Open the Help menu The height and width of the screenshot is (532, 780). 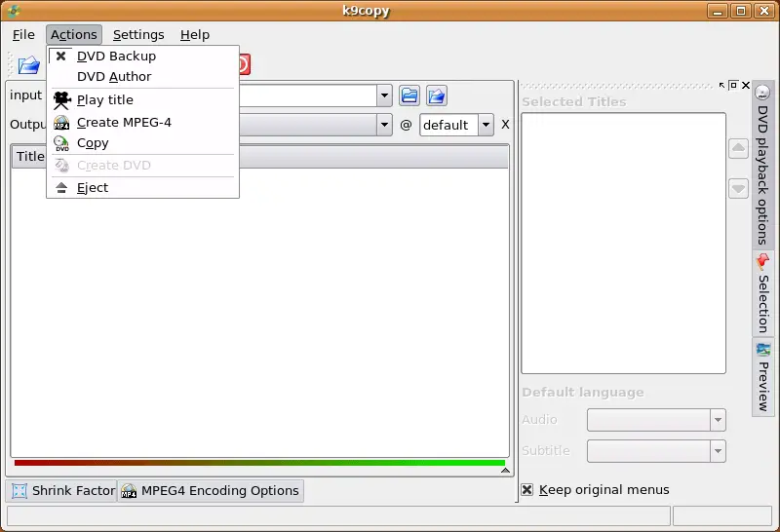tap(194, 35)
